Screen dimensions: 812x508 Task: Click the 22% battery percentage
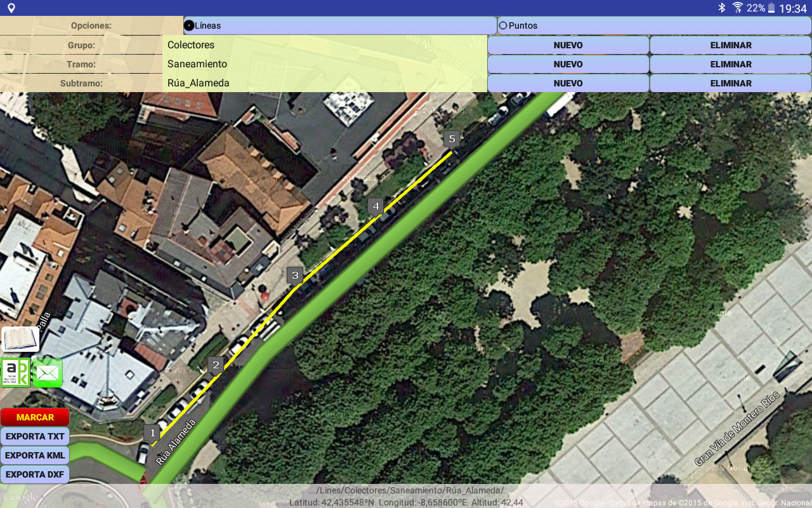756,8
